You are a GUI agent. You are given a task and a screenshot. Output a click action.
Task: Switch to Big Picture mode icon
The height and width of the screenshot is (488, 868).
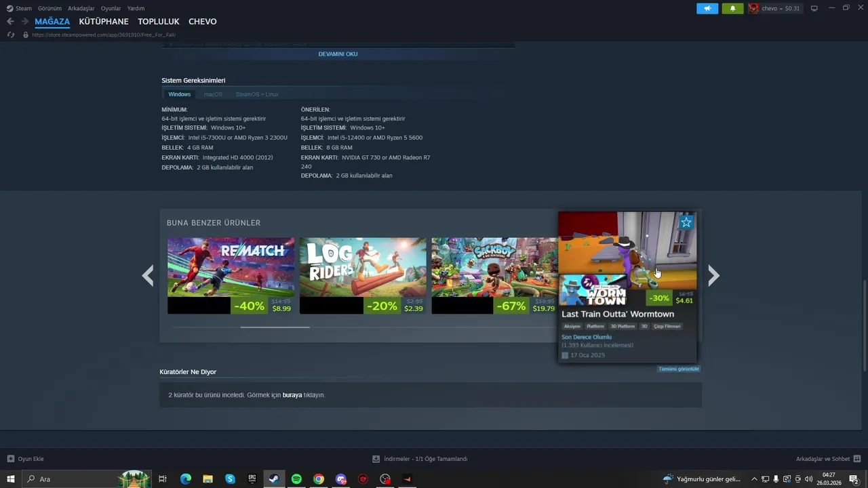(x=814, y=8)
